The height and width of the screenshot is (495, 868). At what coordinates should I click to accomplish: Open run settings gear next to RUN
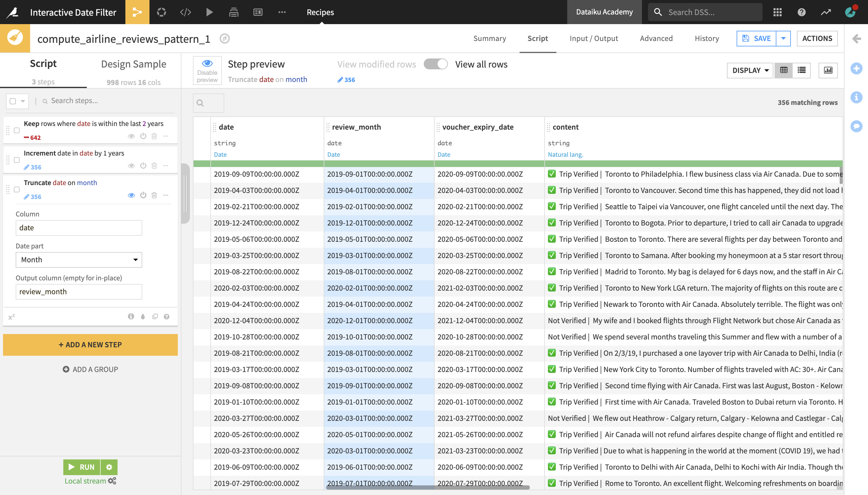tap(109, 467)
